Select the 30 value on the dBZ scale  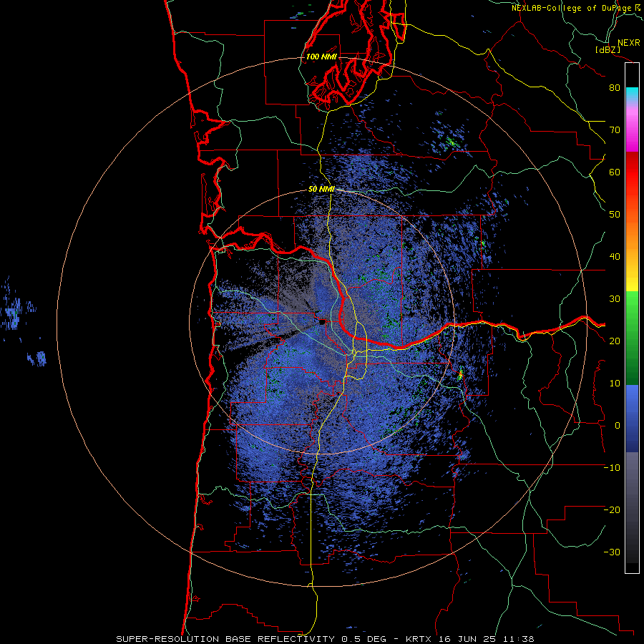tap(615, 298)
